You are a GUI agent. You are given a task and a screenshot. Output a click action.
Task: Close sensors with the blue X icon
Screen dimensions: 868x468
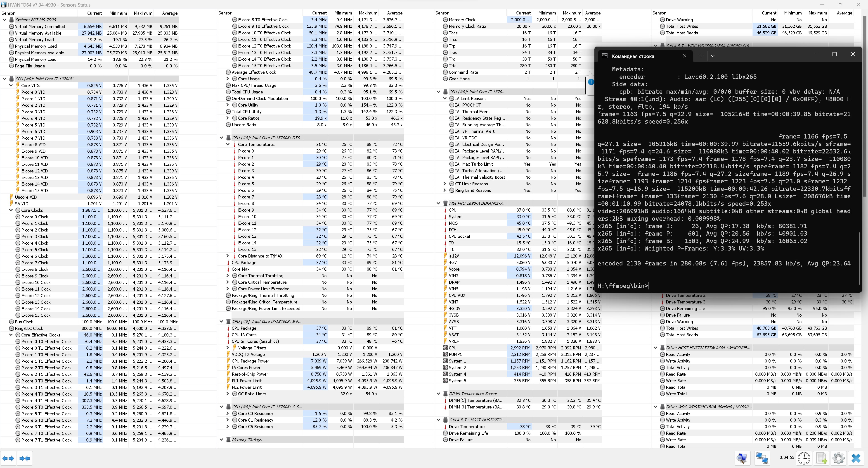(856, 458)
